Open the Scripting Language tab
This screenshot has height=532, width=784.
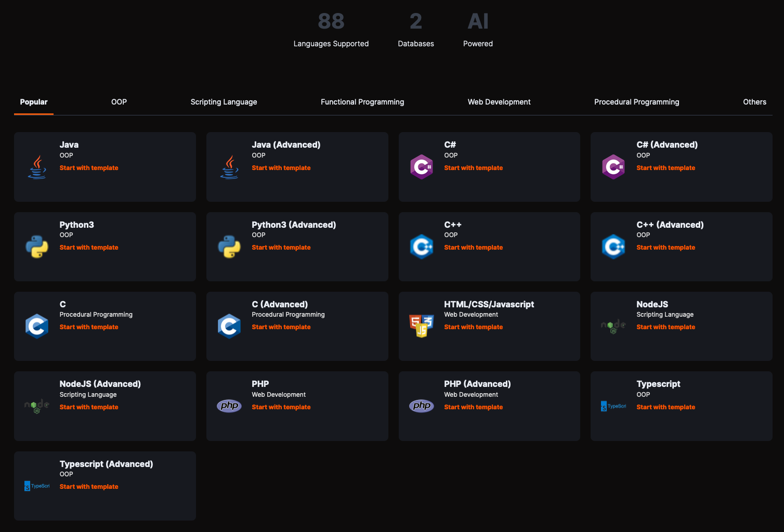click(224, 102)
